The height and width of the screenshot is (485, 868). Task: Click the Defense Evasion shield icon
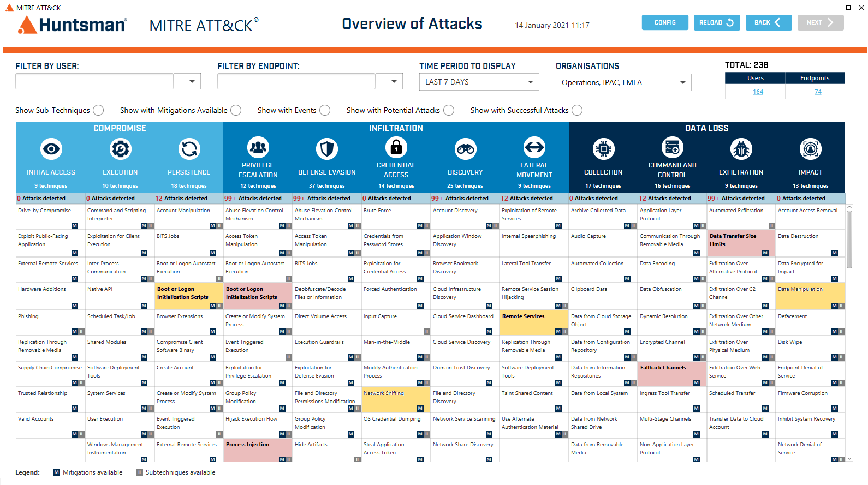point(327,149)
